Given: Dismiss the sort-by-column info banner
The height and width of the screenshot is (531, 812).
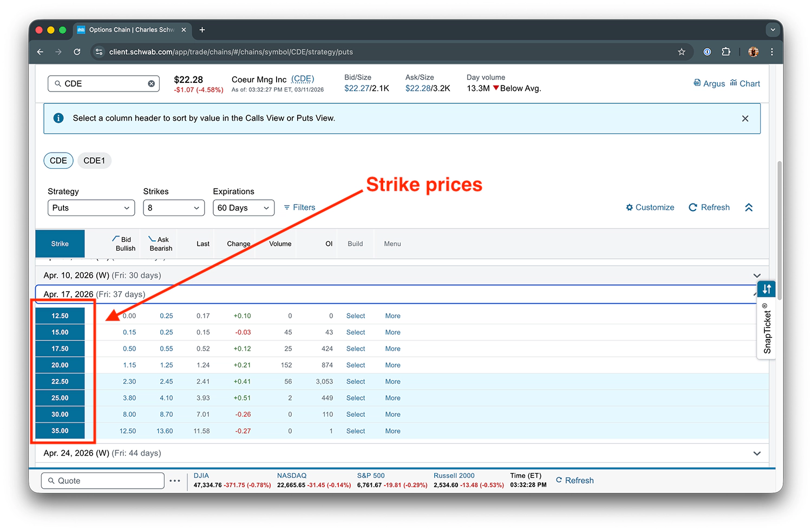Looking at the screenshot, I should click(745, 119).
